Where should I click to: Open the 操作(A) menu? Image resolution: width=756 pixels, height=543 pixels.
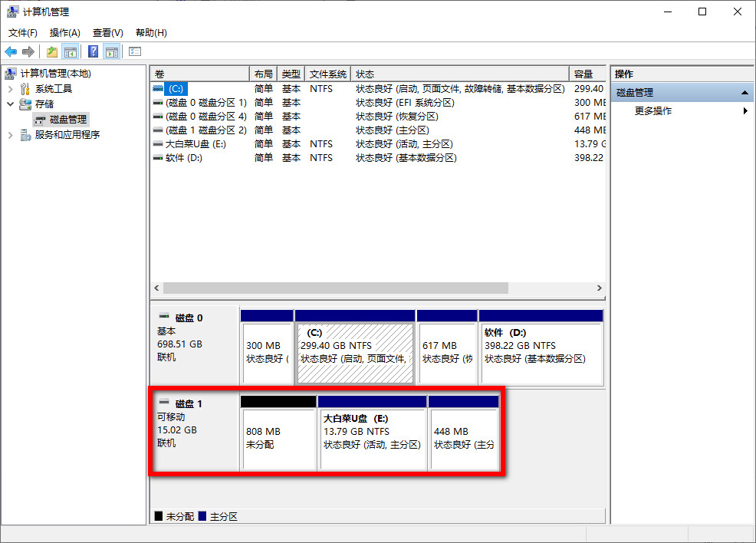point(65,33)
